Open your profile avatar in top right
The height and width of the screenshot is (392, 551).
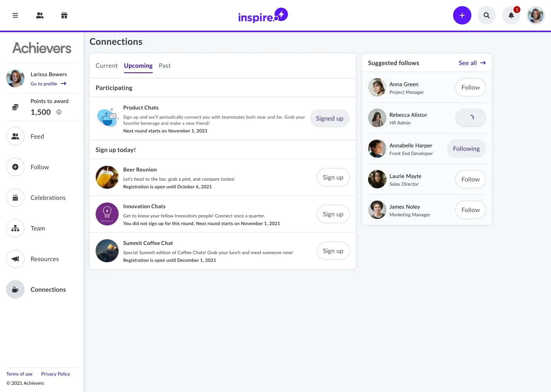(x=536, y=15)
